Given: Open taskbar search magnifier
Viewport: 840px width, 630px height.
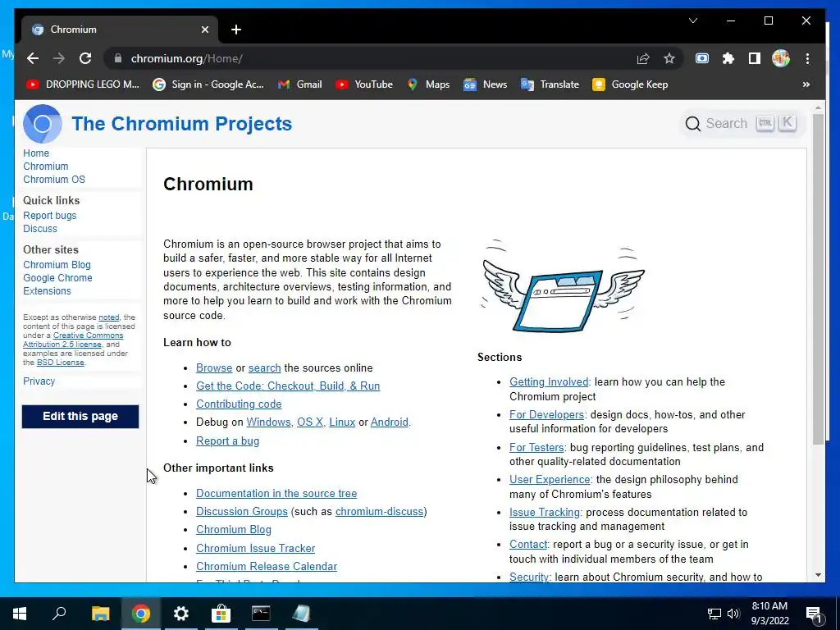Looking at the screenshot, I should 59,614.
